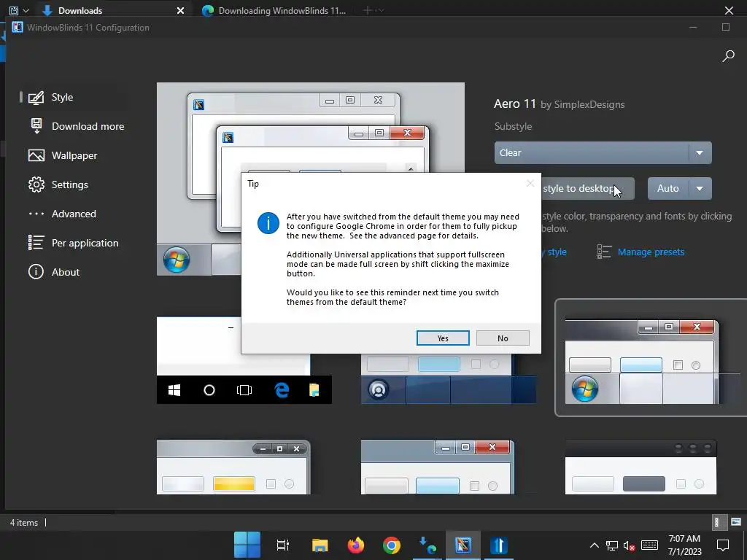Viewport: 747px width, 560px height.
Task: Close the Tip dialog with X
Action: 530,183
